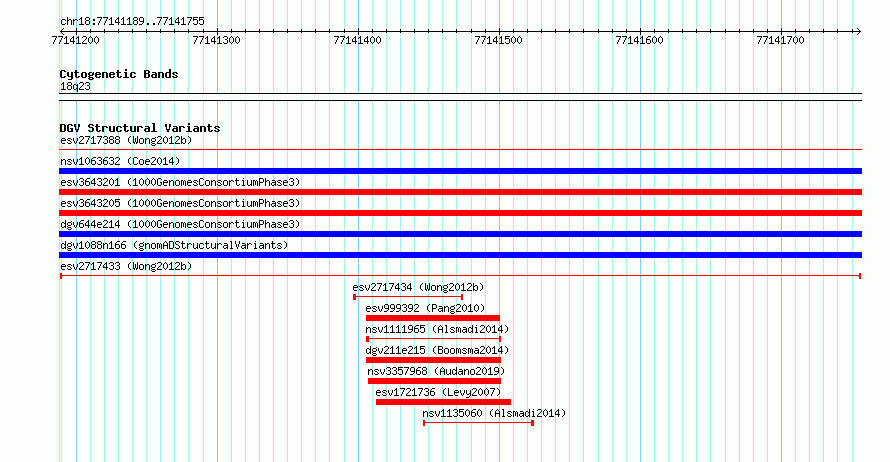Click the esv2717433 (Wong2012b) label
This screenshot has height=462, width=890.
point(126,266)
